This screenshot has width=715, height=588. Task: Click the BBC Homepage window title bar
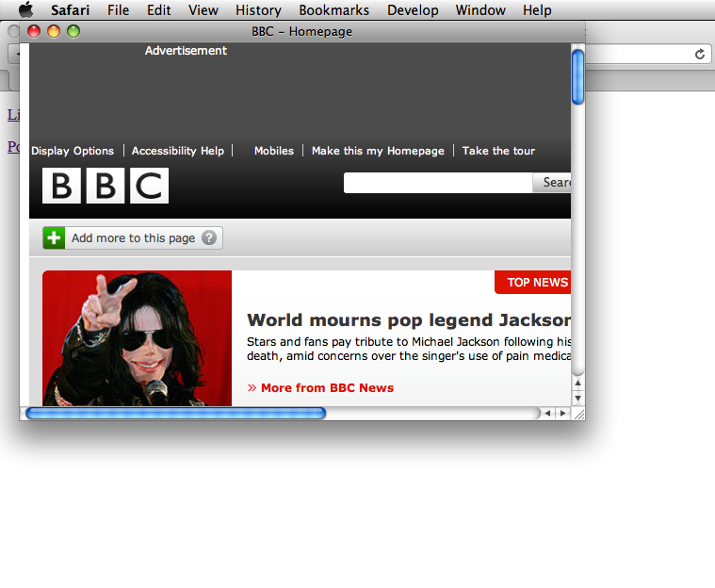tap(301, 31)
